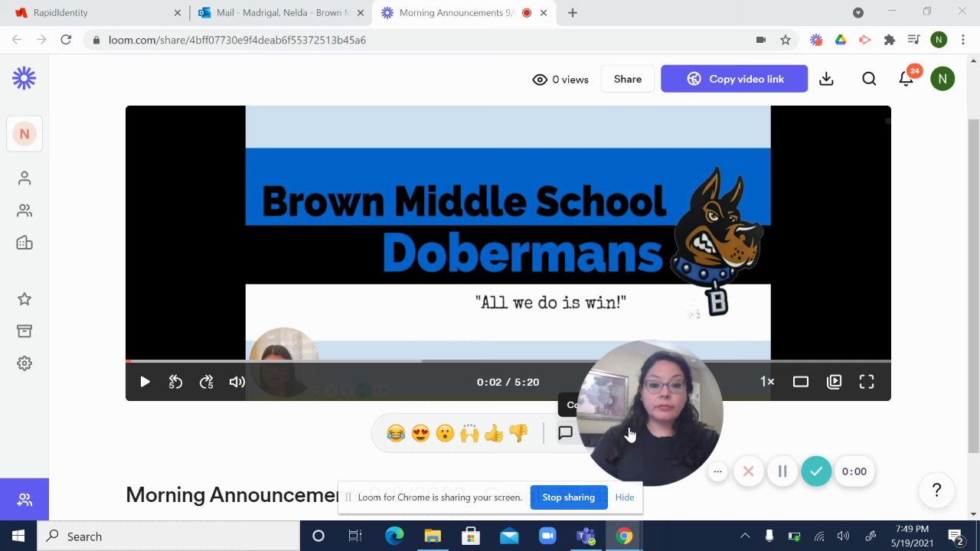
Task: Switch to Mail - Madrigal, Nelda tab
Action: click(281, 13)
